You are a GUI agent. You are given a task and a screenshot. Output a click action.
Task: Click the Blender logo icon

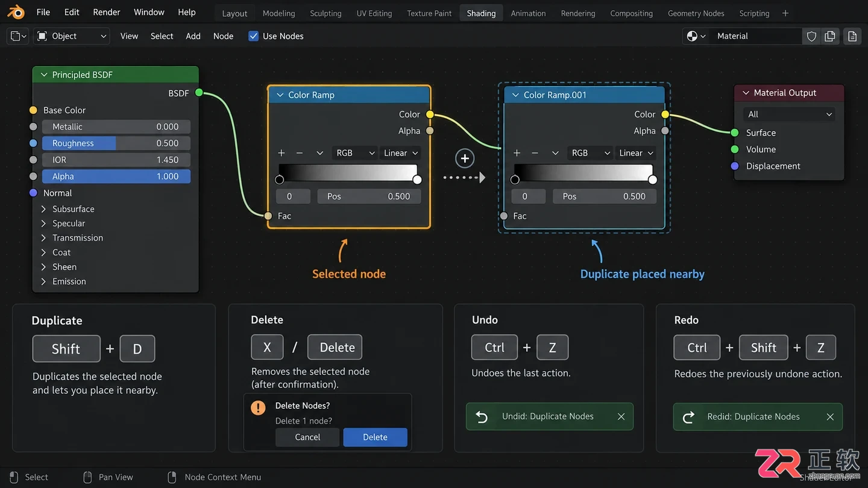(x=16, y=12)
